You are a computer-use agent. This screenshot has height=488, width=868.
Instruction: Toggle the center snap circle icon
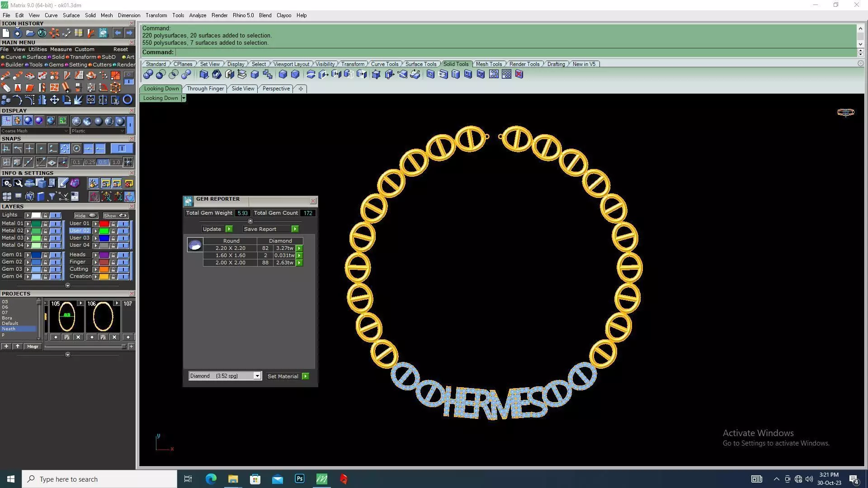76,149
